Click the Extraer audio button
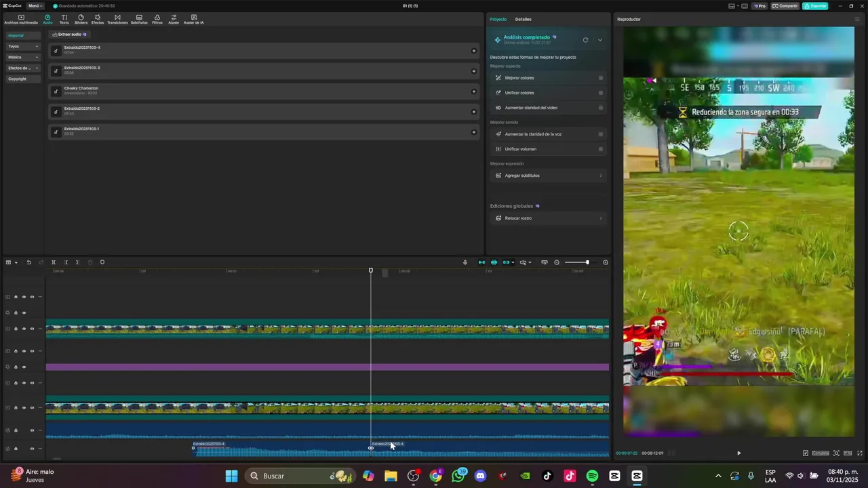The image size is (868, 488). 69,34
